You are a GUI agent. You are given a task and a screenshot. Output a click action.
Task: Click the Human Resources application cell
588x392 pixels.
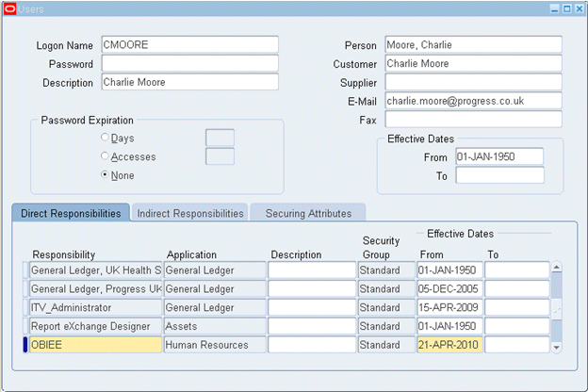(215, 345)
